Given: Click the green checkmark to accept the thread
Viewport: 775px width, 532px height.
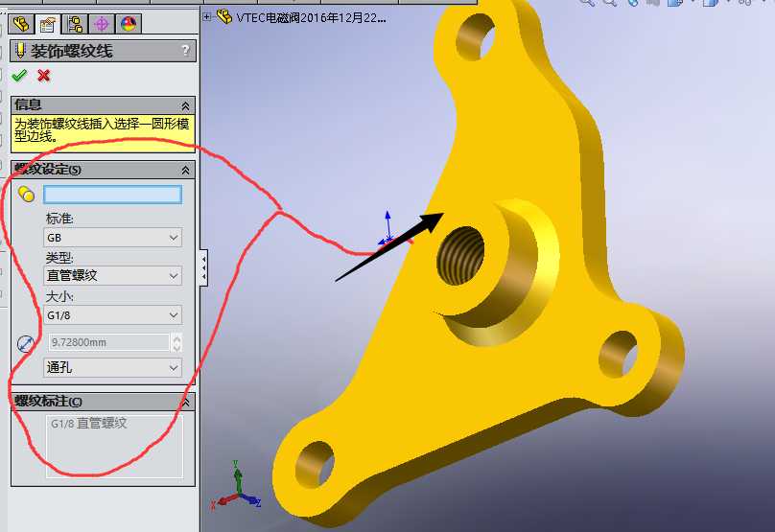Looking at the screenshot, I should pyautogui.click(x=19, y=76).
